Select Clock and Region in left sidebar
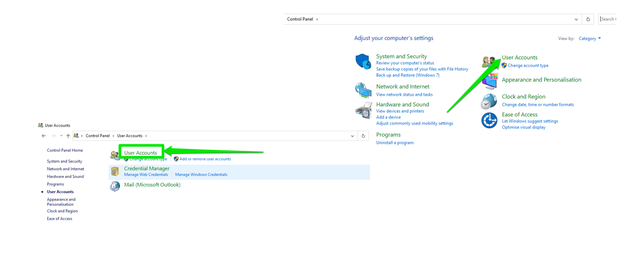This screenshot has height=272, width=644. 62,211
